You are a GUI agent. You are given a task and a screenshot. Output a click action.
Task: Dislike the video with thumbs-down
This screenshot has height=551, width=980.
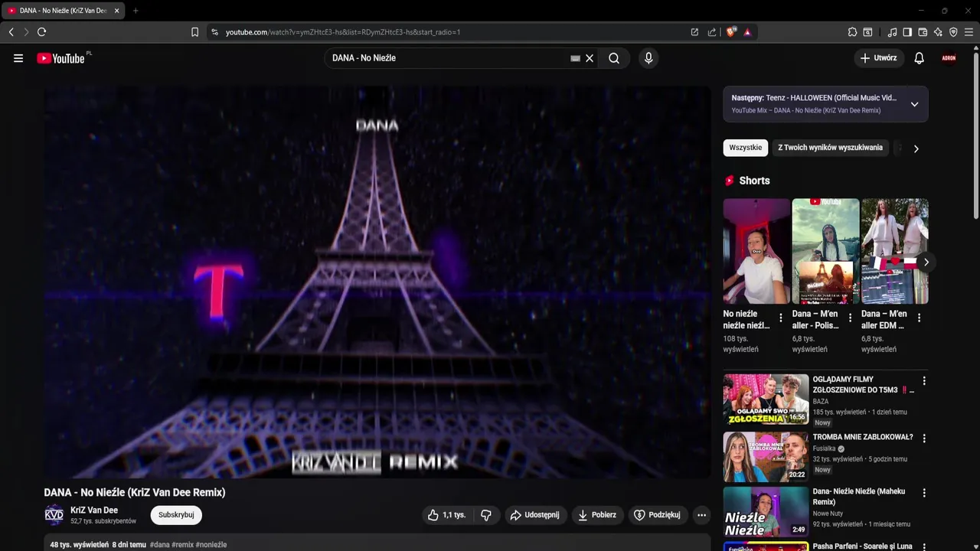point(486,515)
